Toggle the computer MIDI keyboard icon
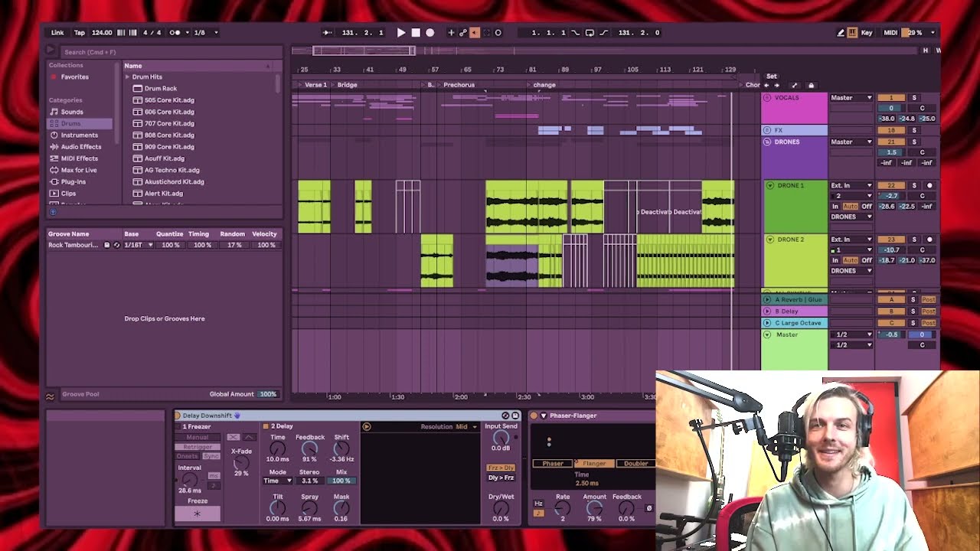980x551 pixels. (852, 33)
